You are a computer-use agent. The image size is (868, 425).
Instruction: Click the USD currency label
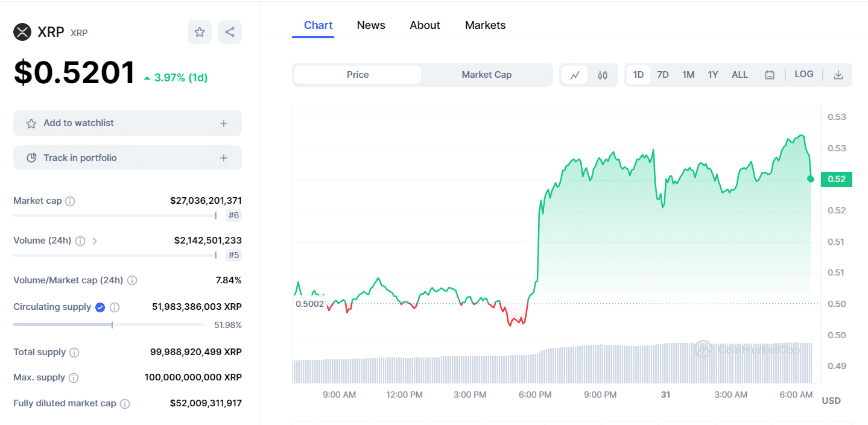click(831, 401)
